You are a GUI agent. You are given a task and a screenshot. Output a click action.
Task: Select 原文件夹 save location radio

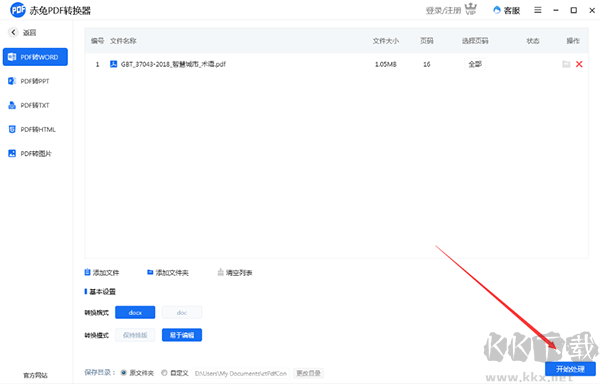(x=124, y=373)
